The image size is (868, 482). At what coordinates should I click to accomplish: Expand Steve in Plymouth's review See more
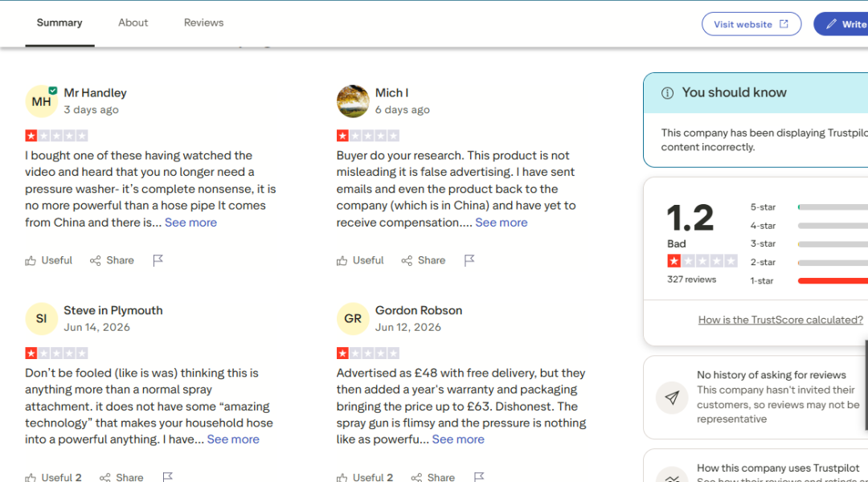233,439
